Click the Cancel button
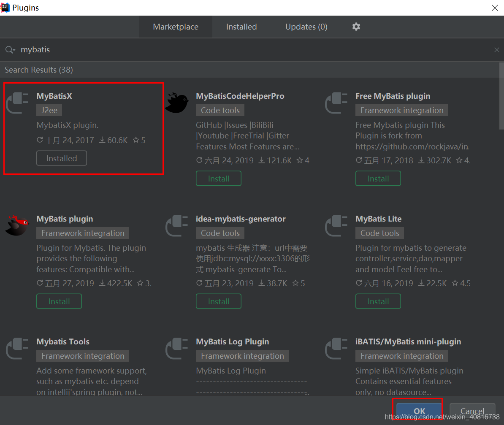The width and height of the screenshot is (504, 425). pyautogui.click(x=472, y=411)
